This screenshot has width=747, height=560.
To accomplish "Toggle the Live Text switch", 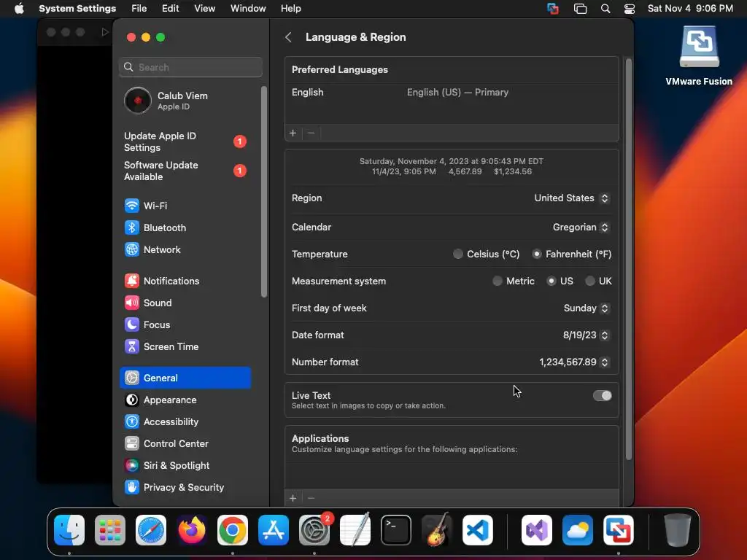I will [x=602, y=396].
